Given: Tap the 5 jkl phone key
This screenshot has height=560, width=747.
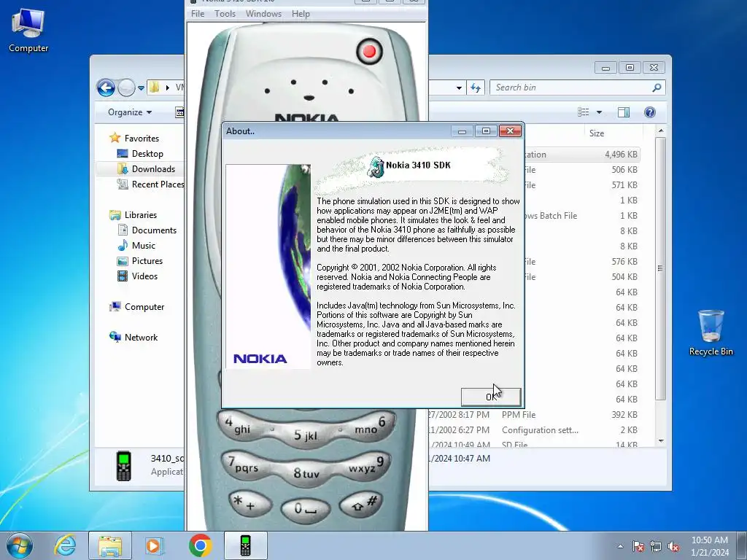Looking at the screenshot, I should pyautogui.click(x=306, y=435).
